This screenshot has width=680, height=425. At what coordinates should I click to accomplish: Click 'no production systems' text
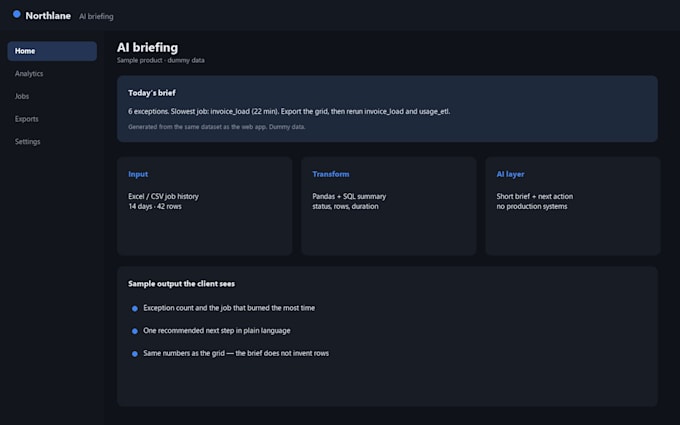click(x=532, y=206)
